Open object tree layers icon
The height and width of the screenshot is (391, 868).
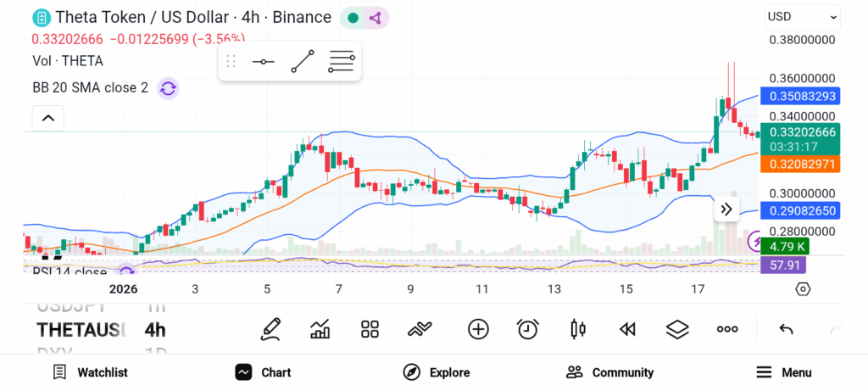(x=676, y=329)
